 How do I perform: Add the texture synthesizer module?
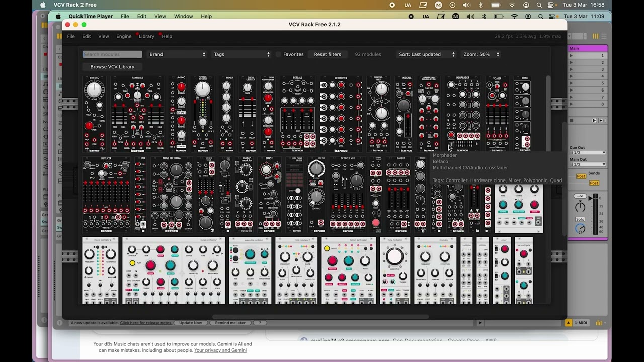point(349,270)
